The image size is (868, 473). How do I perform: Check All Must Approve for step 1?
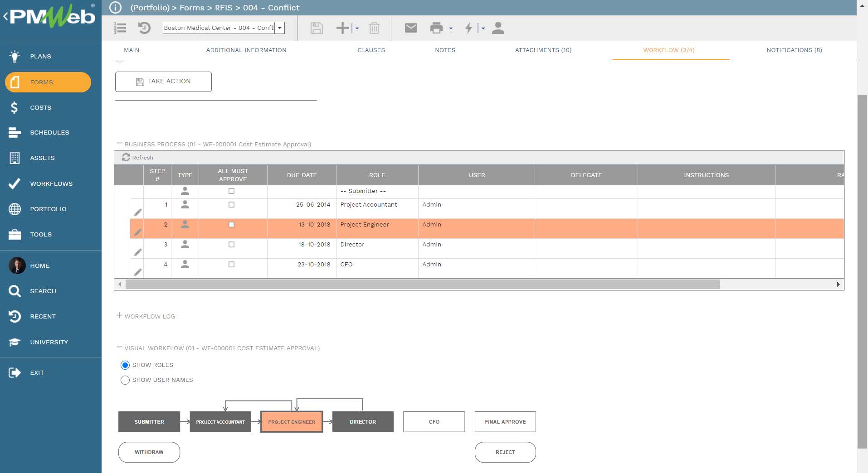pos(232,204)
